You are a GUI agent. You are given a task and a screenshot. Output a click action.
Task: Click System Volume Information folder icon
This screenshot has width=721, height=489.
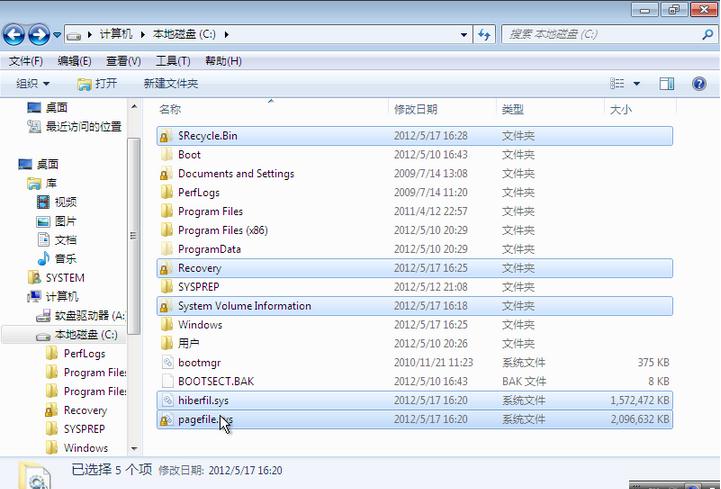tap(166, 306)
